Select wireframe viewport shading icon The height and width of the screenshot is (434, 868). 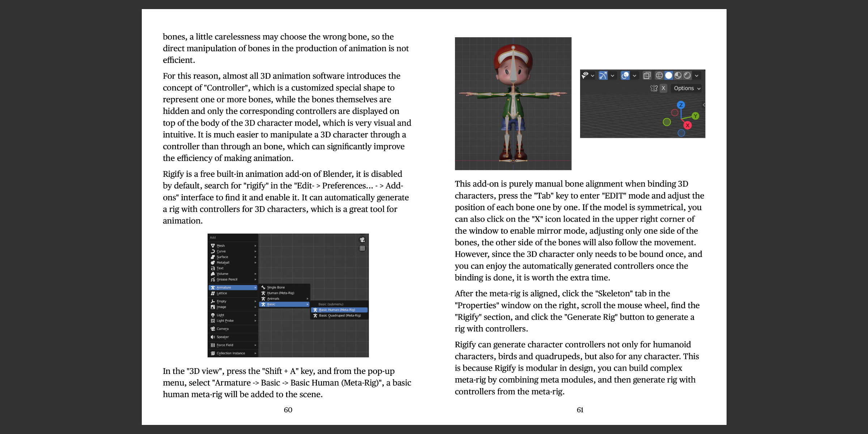659,75
